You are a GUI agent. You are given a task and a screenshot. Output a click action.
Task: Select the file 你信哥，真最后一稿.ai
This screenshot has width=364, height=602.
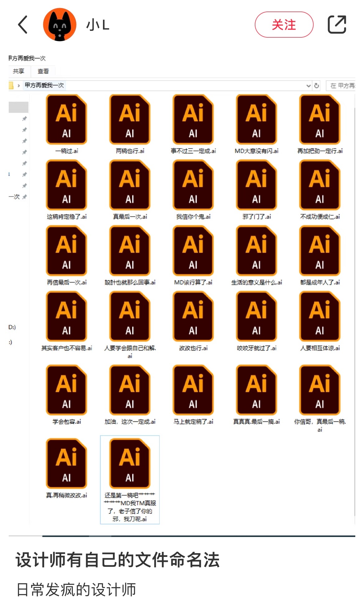point(320,399)
